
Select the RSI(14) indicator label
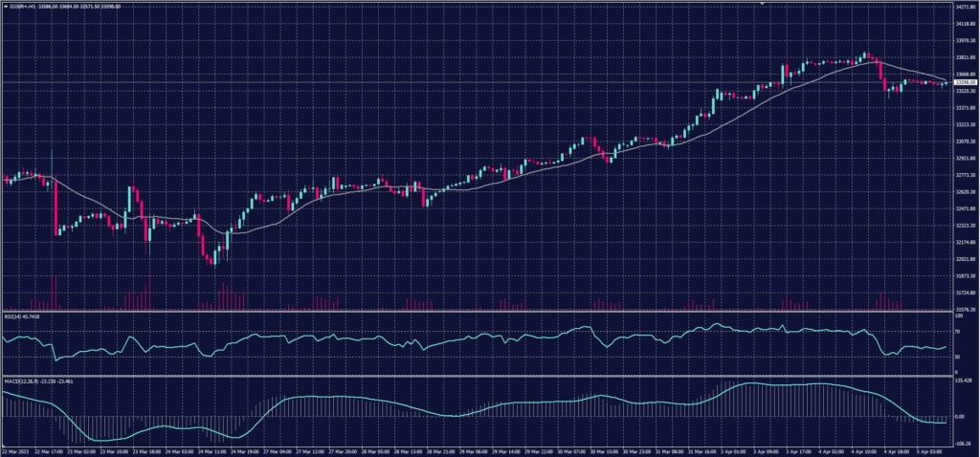[13, 316]
